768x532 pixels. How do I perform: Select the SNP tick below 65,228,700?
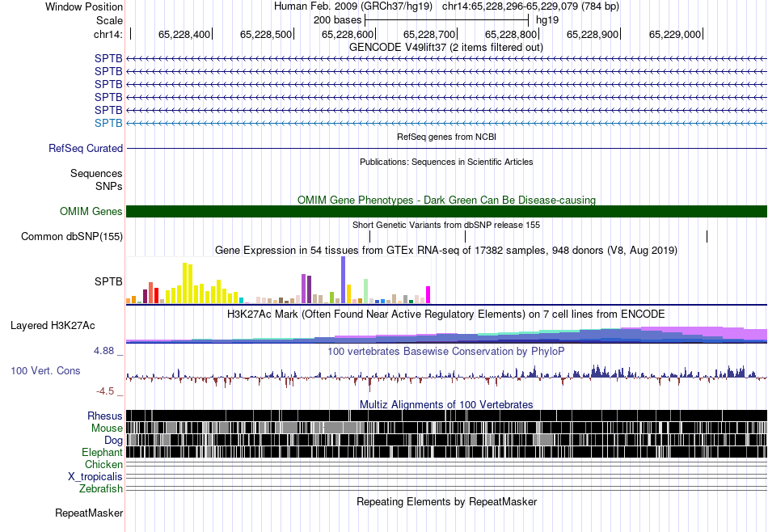(466, 237)
